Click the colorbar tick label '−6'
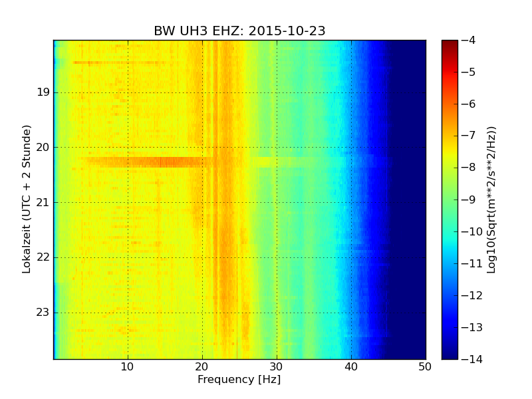532x399 pixels. [x=468, y=104]
